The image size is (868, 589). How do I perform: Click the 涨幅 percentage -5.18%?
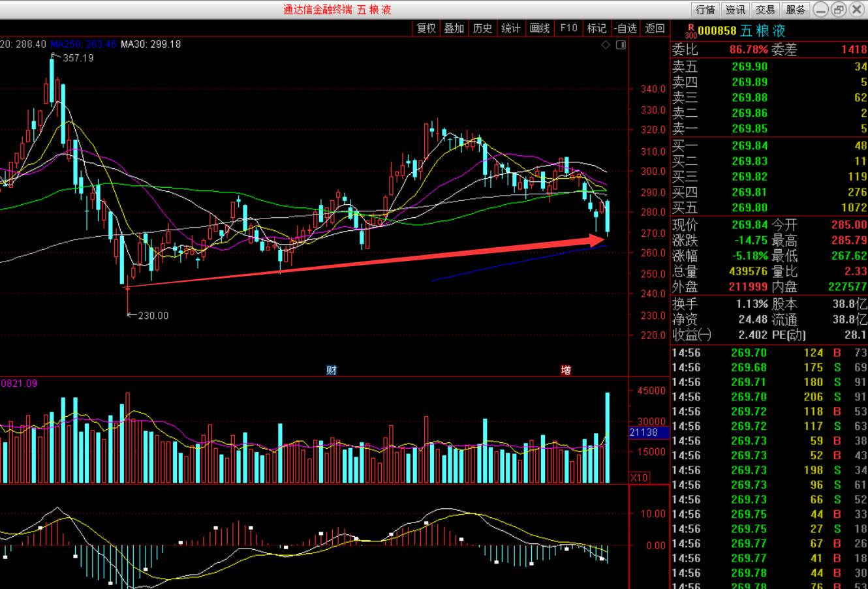tap(749, 256)
